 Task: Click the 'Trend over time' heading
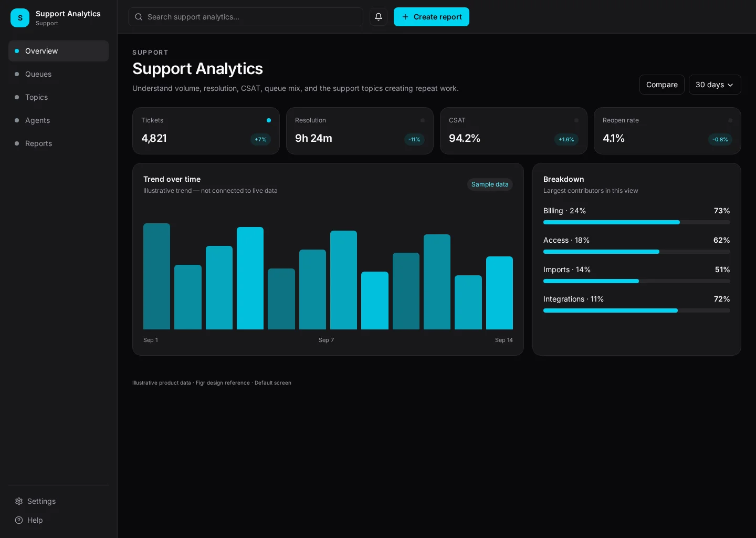(x=172, y=179)
